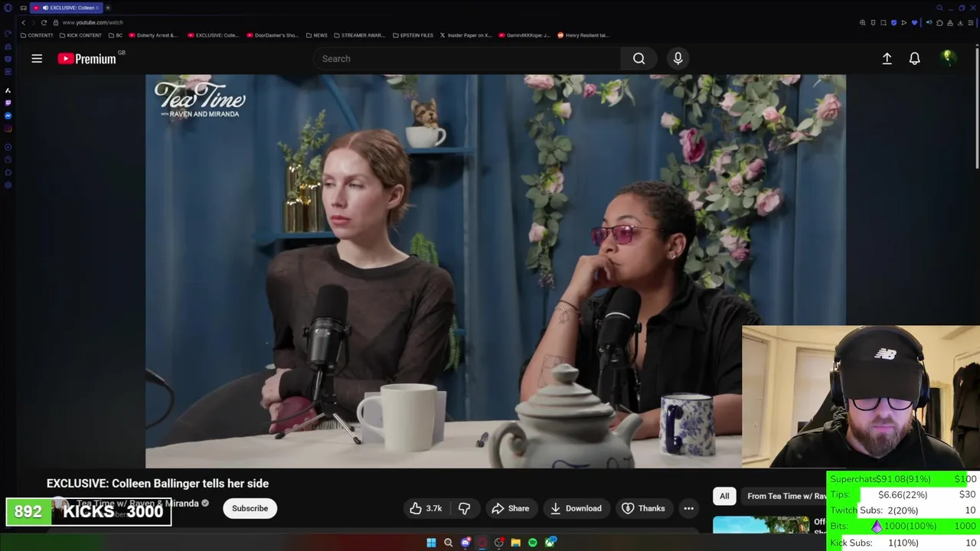This screenshot has width=980, height=551.
Task: Subscribe to Tea Time channel
Action: (x=250, y=508)
